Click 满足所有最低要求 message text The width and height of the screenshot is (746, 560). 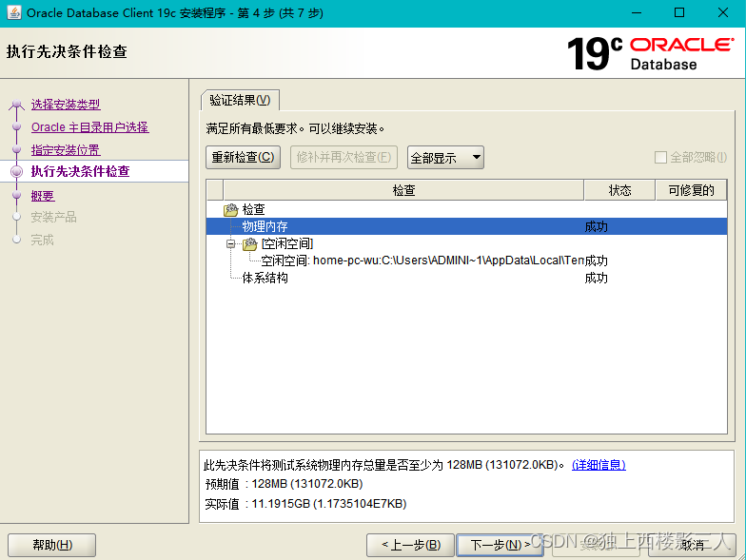click(x=295, y=129)
